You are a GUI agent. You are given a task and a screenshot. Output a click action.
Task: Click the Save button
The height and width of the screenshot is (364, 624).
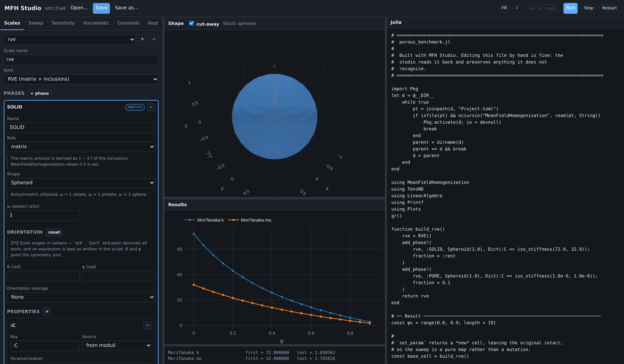coord(102,8)
